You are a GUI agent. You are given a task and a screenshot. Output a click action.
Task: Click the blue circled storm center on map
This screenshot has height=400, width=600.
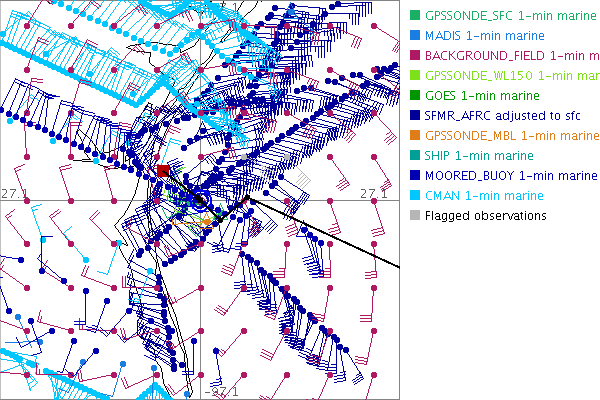click(200, 200)
